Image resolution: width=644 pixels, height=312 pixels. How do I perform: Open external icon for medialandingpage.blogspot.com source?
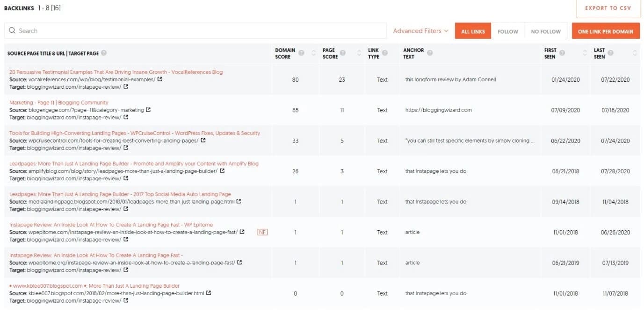pos(239,201)
